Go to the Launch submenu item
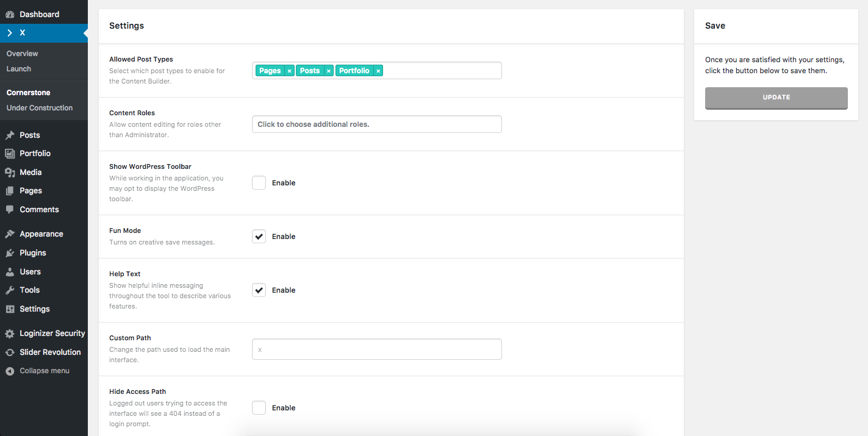868x436 pixels. click(19, 69)
